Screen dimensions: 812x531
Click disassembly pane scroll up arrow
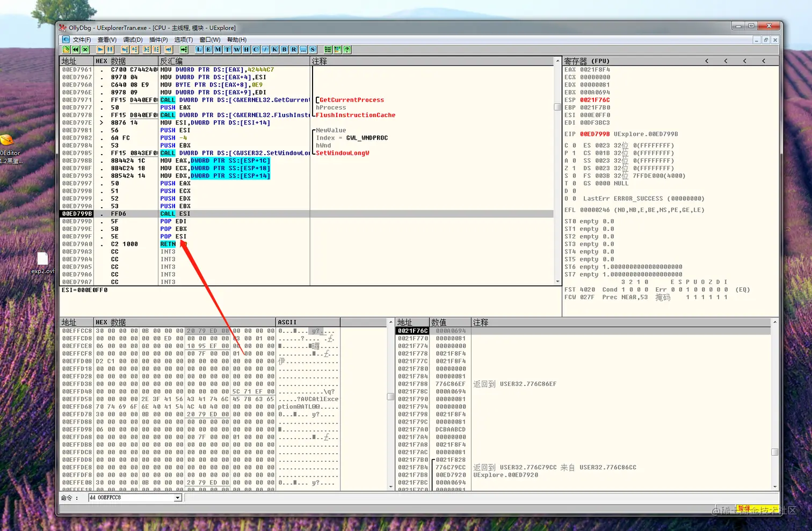pos(557,61)
